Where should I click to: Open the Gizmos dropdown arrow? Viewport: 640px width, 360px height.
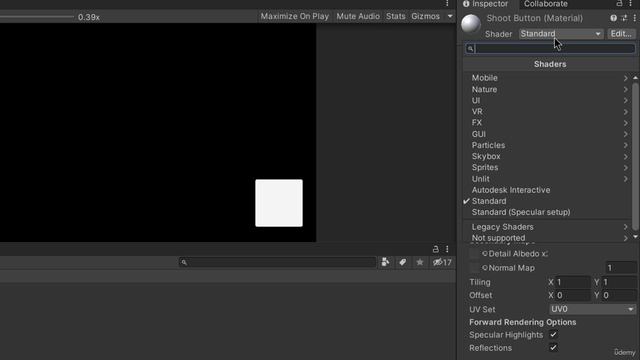450,16
